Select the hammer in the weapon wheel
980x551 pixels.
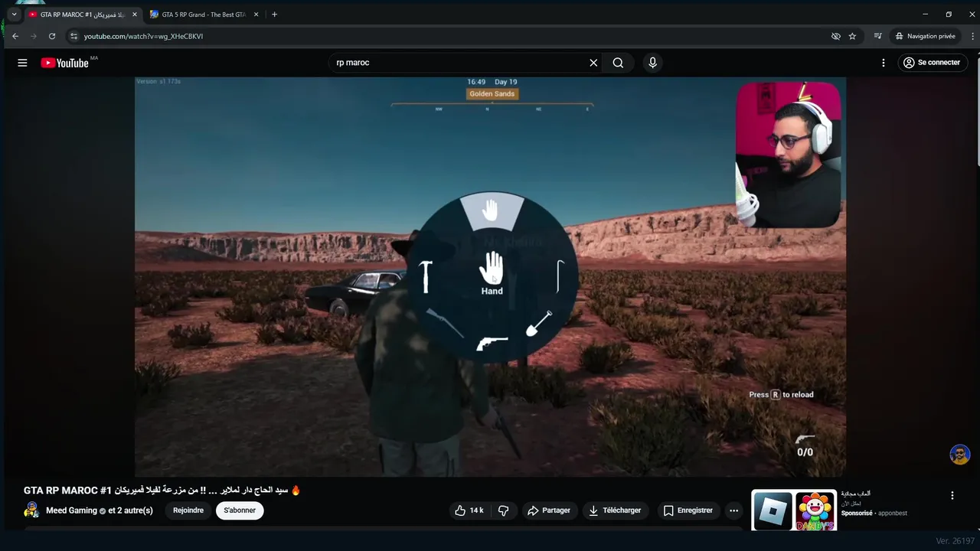[x=426, y=275]
